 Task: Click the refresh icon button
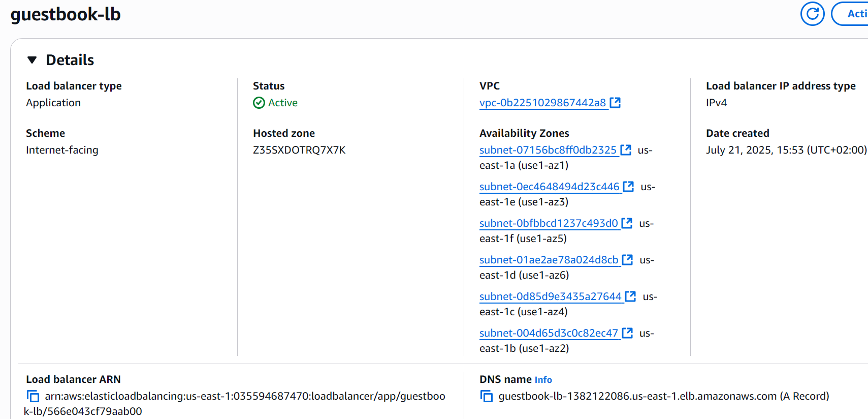[812, 14]
